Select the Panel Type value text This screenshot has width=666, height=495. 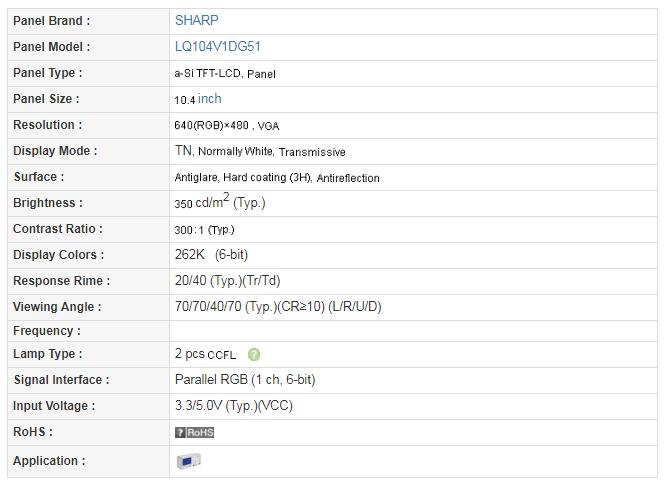point(225,74)
